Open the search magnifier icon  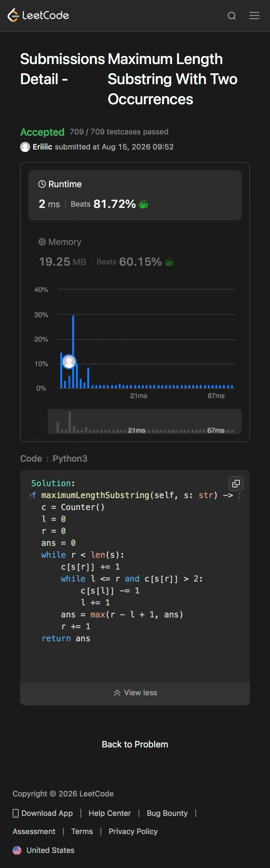click(232, 16)
